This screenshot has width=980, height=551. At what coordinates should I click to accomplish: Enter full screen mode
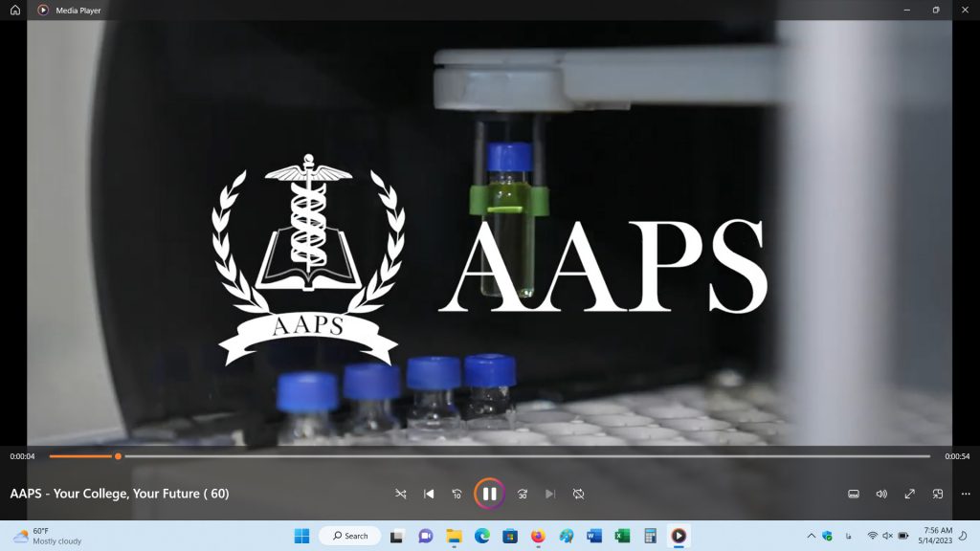[x=909, y=494]
